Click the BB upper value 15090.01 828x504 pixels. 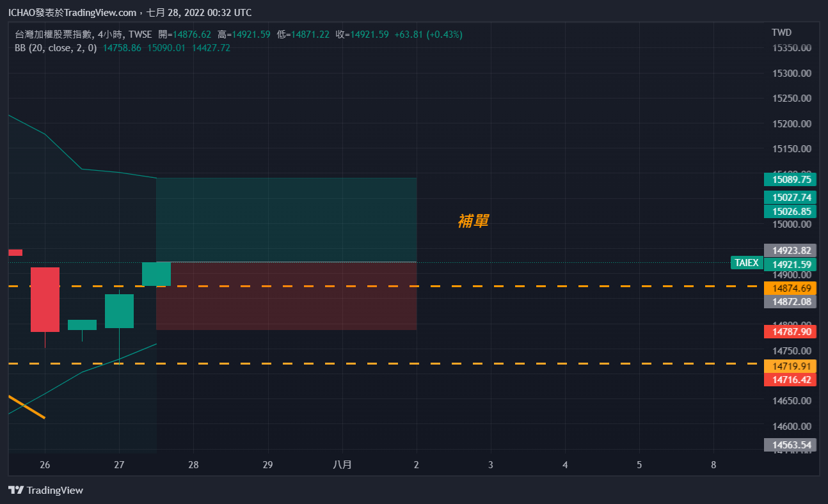pos(166,47)
